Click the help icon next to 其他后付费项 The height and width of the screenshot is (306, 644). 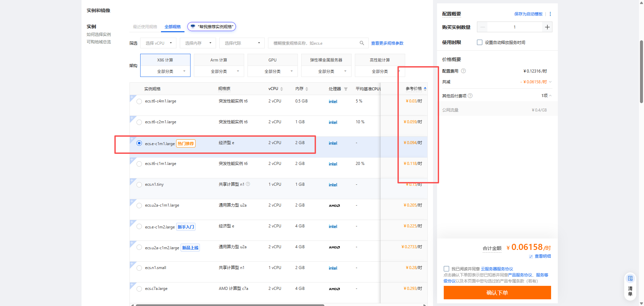coord(470,96)
